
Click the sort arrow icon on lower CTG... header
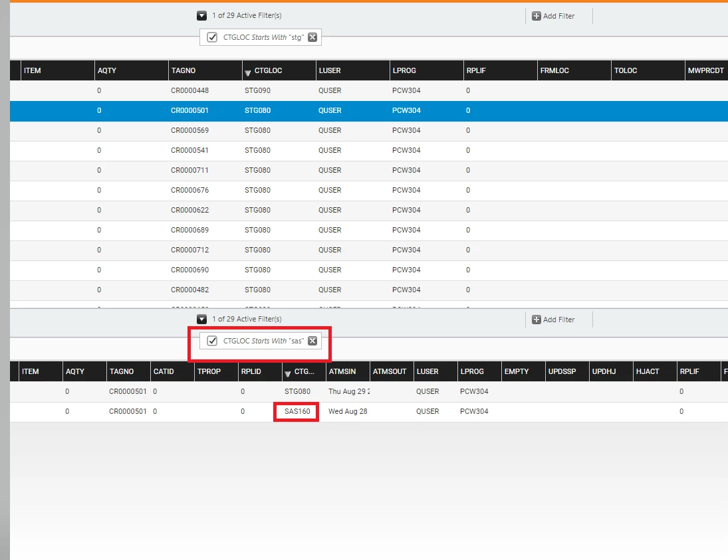click(x=287, y=374)
